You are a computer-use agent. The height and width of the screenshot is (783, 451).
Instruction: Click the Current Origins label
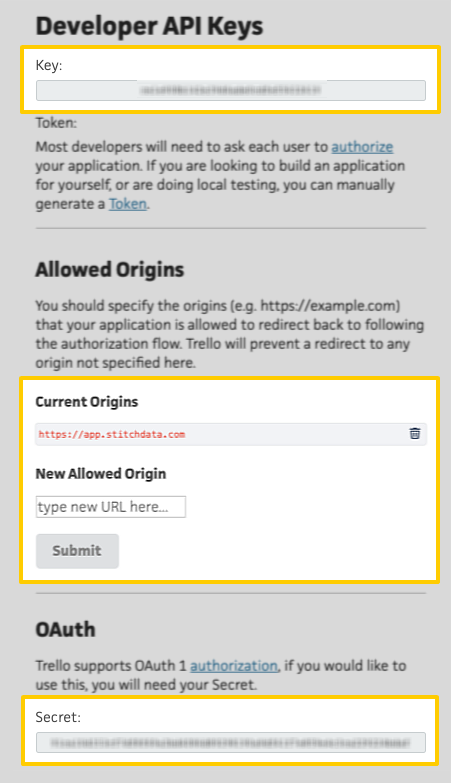click(x=87, y=402)
